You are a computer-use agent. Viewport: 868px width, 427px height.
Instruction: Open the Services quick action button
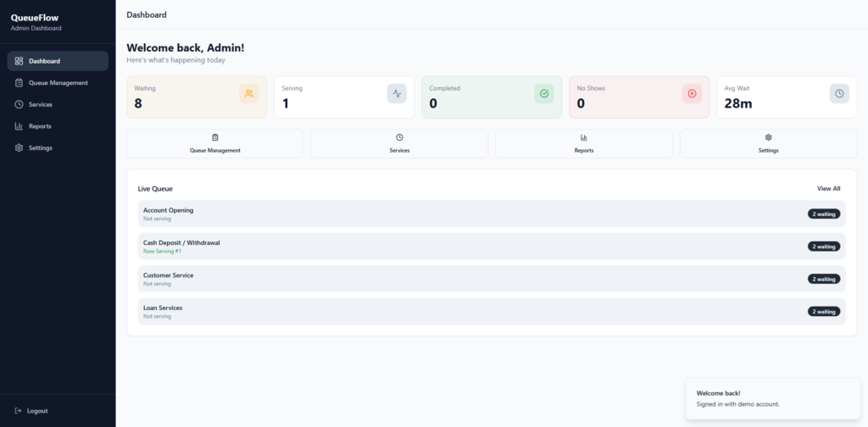click(x=399, y=144)
